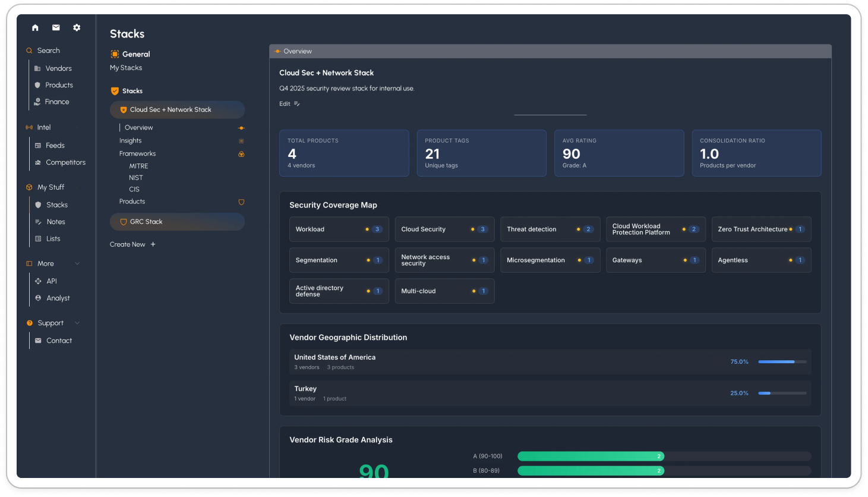
Task: Select MITRE under Frameworks
Action: tap(138, 166)
